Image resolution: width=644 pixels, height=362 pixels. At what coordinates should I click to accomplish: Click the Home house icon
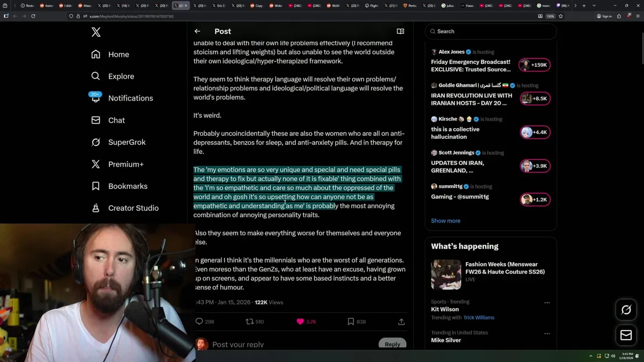coord(96,54)
